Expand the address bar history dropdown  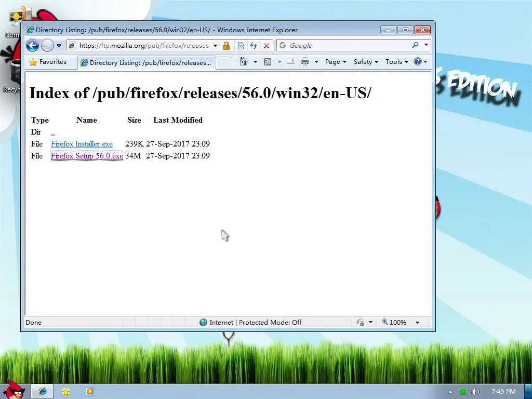pos(215,46)
